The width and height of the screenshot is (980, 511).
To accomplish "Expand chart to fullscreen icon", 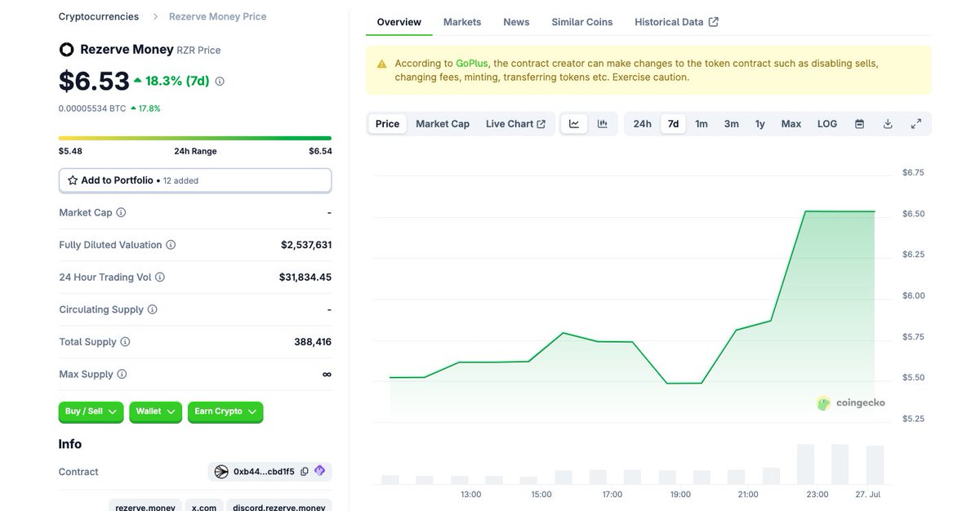I will (916, 124).
